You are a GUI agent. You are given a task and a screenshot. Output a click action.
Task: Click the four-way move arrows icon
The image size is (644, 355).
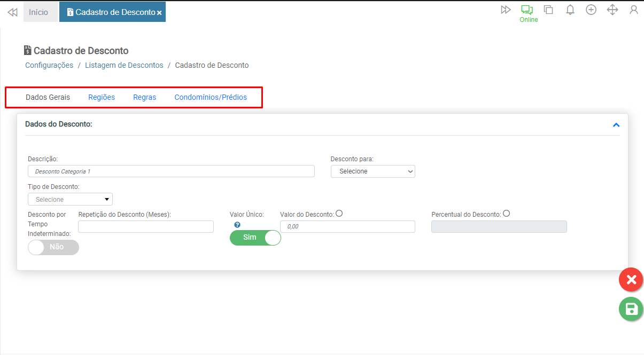[x=612, y=10]
